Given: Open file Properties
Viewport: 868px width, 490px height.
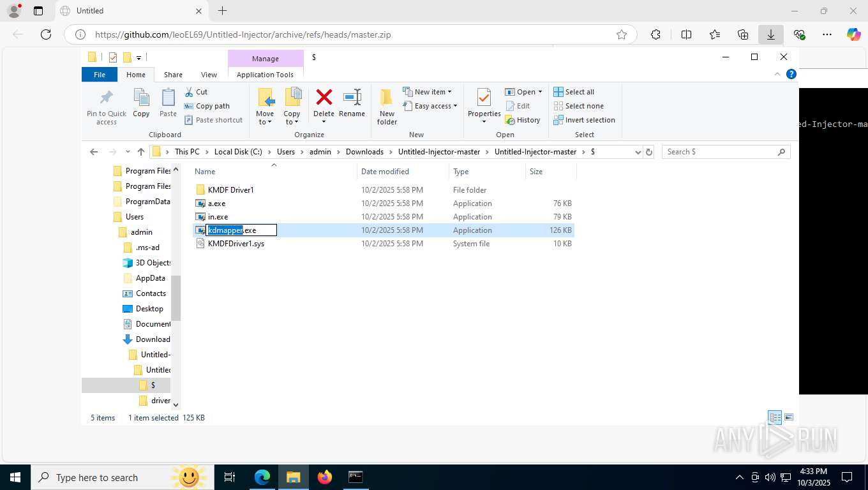Looking at the screenshot, I should [x=484, y=107].
